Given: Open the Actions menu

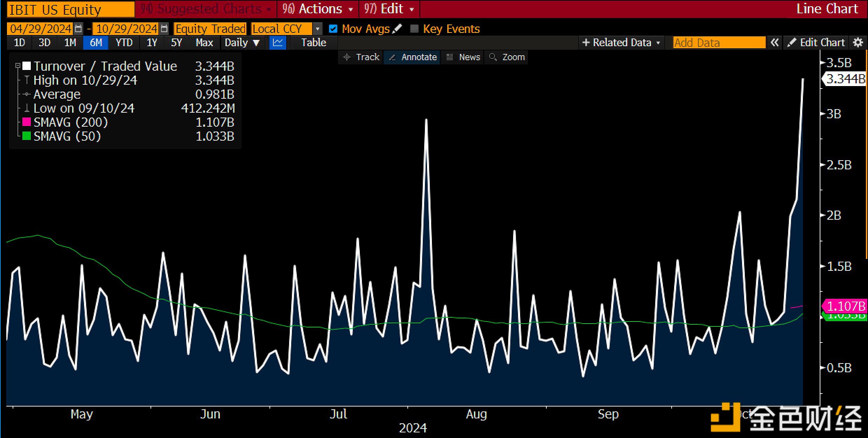Looking at the screenshot, I should point(317,9).
